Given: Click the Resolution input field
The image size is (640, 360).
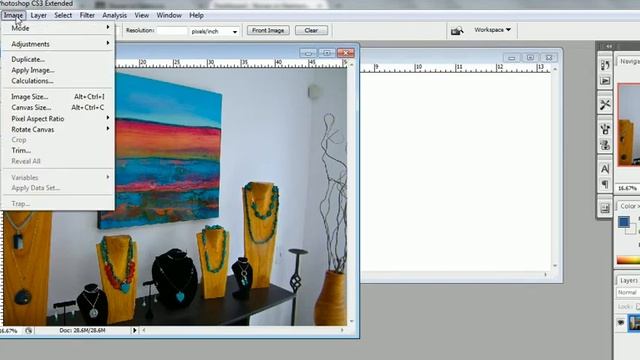Looking at the screenshot, I should pos(171,31).
